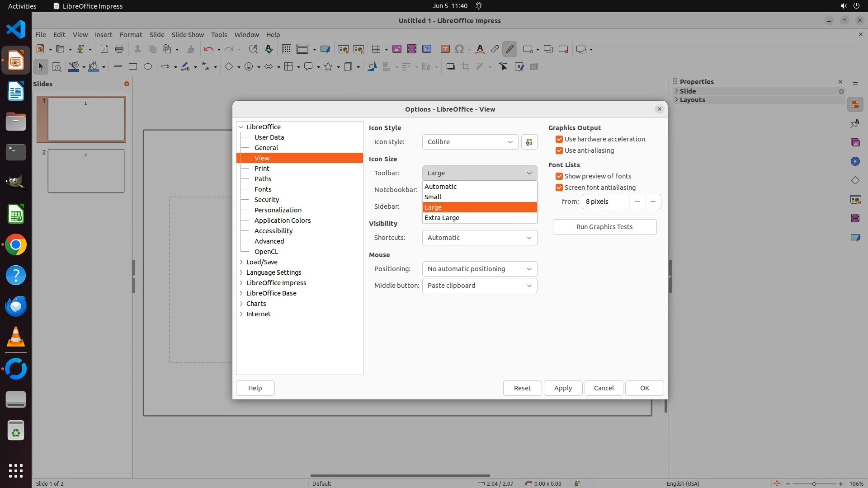Select the Rectangle drawing tool
868x488 pixels.
coord(132,67)
